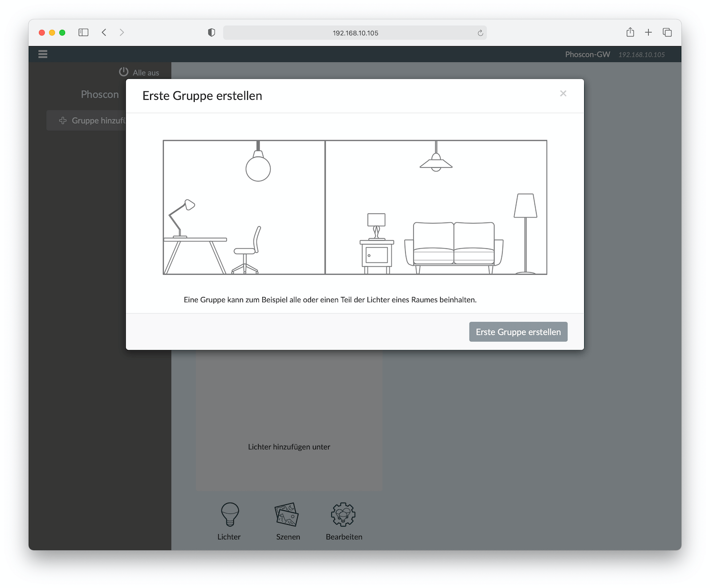Open Lichter via the bulb icon
Screen dimensions: 710x588
(230, 514)
